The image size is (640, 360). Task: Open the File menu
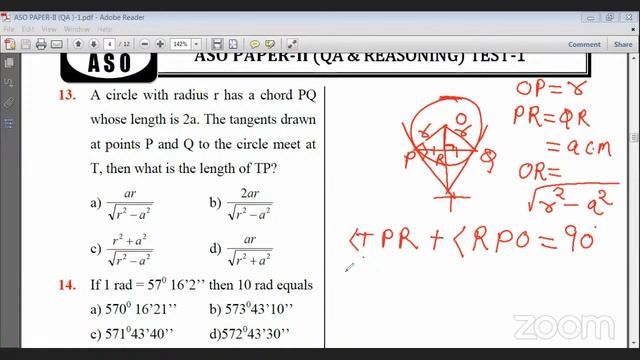coord(9,29)
